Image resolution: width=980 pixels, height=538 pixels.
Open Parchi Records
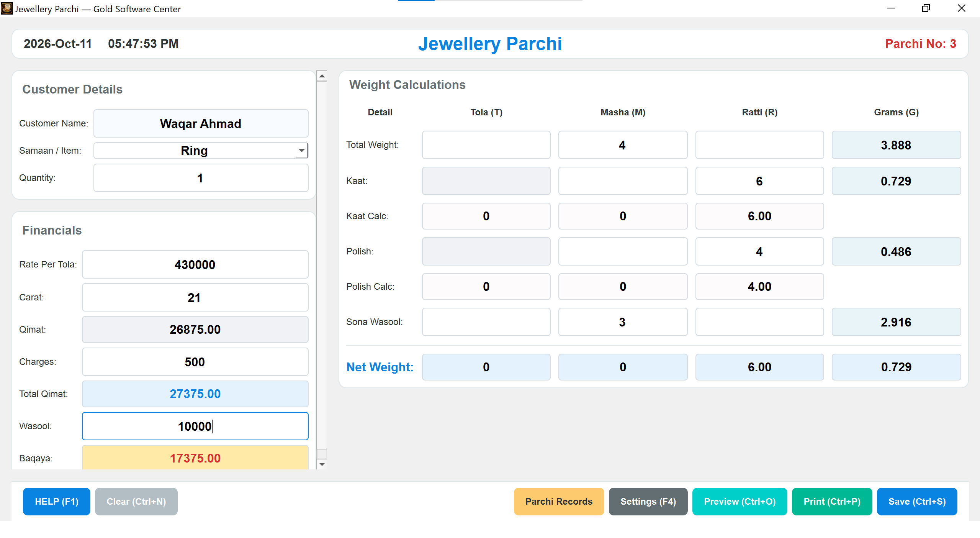click(559, 501)
